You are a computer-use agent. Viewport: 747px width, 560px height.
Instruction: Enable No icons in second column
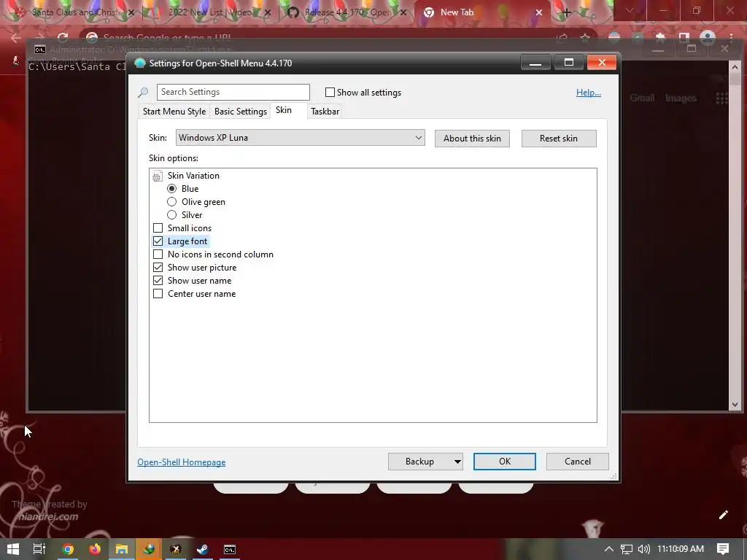coord(158,254)
